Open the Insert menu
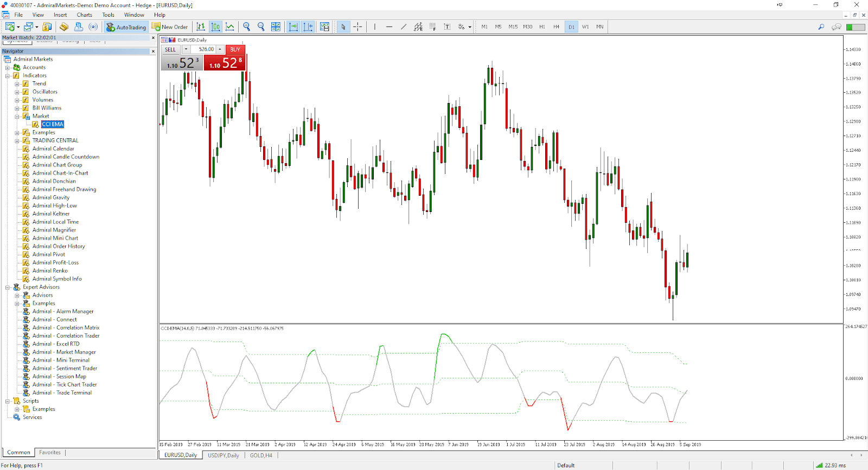868x470 pixels. [60, 15]
